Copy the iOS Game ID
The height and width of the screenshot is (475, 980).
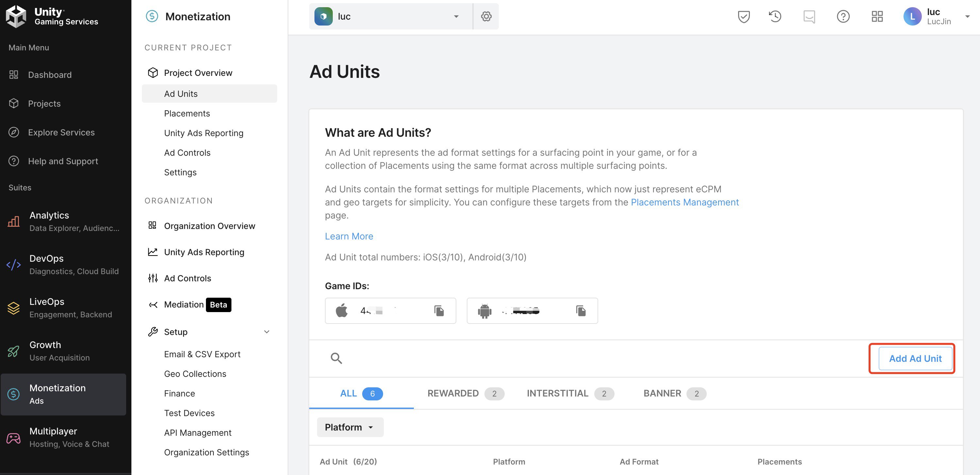coord(439,310)
